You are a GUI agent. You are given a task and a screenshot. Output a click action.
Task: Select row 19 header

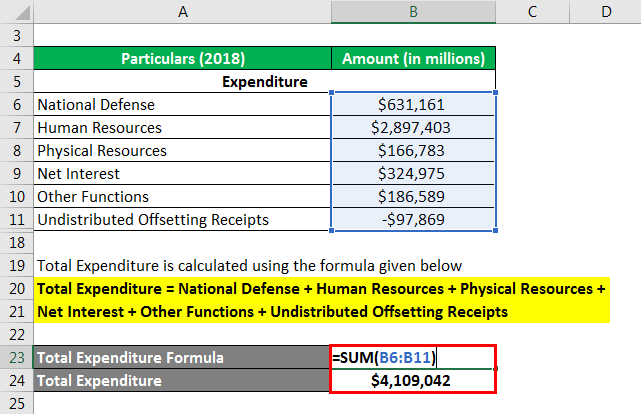pos(17,266)
